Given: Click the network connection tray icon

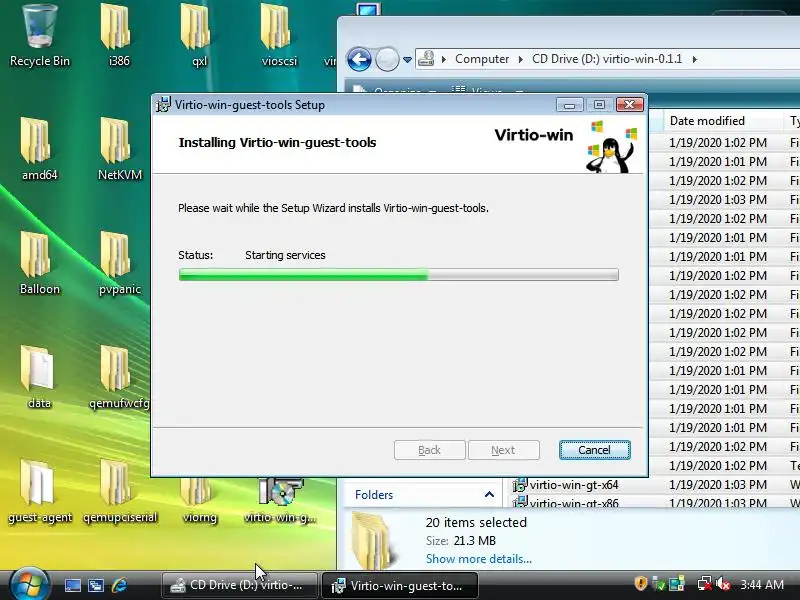Looking at the screenshot, I should click(x=705, y=584).
